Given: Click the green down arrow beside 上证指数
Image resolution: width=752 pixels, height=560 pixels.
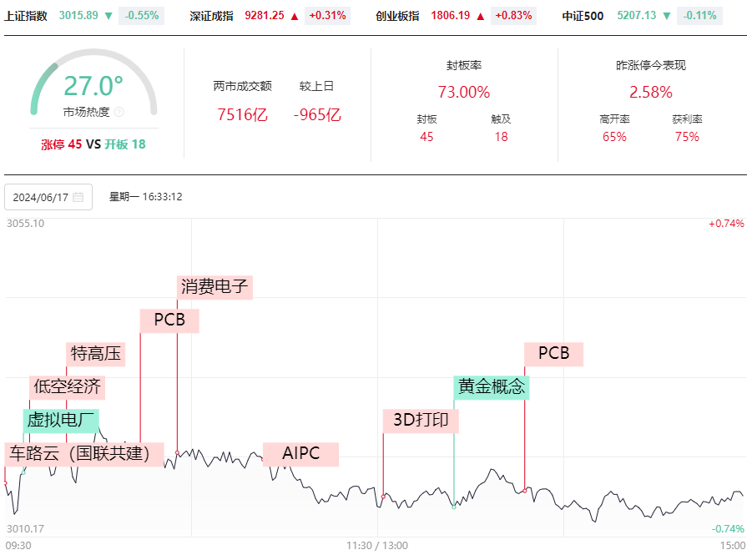Looking at the screenshot, I should (109, 16).
